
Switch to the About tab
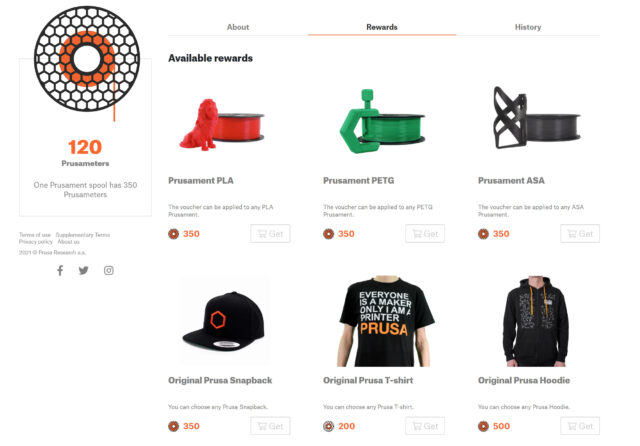(238, 27)
